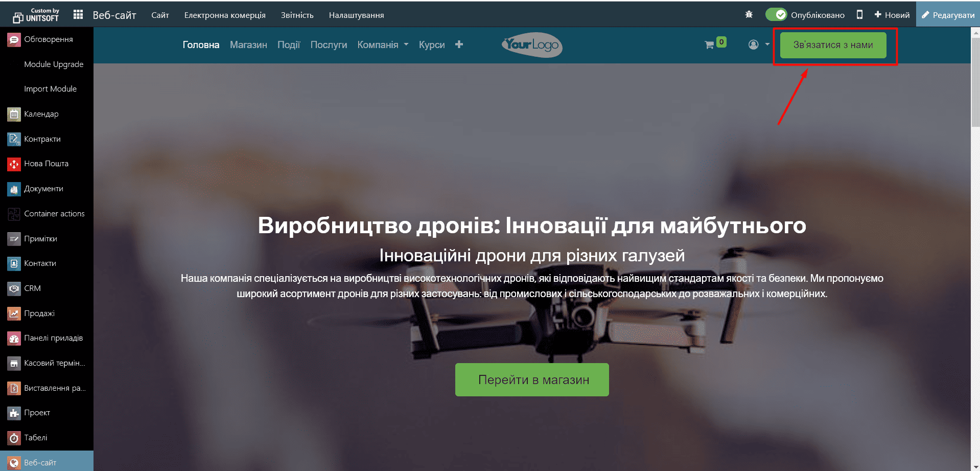Click the Редагувати edit button
Image resolution: width=980 pixels, height=471 pixels.
tap(948, 15)
